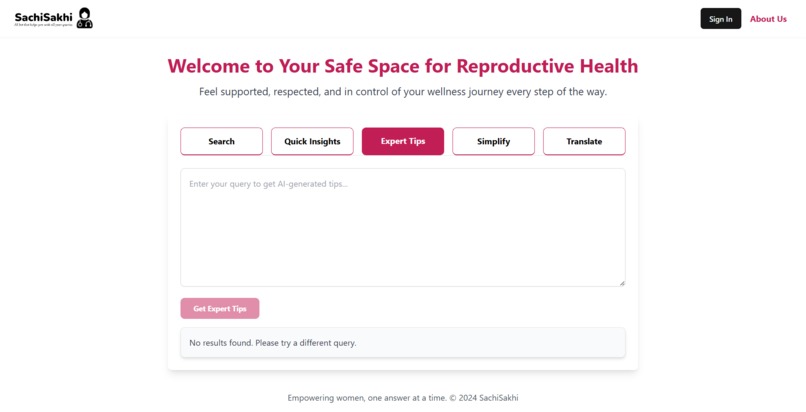Switch to the Search tab
This screenshot has height=412, width=806.
tap(222, 141)
